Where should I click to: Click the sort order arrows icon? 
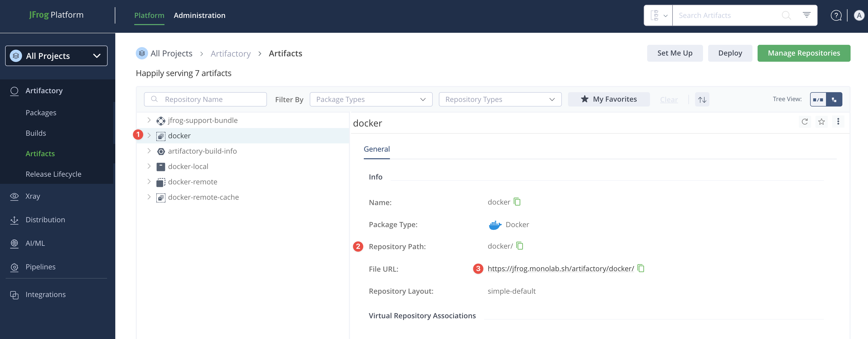pos(702,100)
